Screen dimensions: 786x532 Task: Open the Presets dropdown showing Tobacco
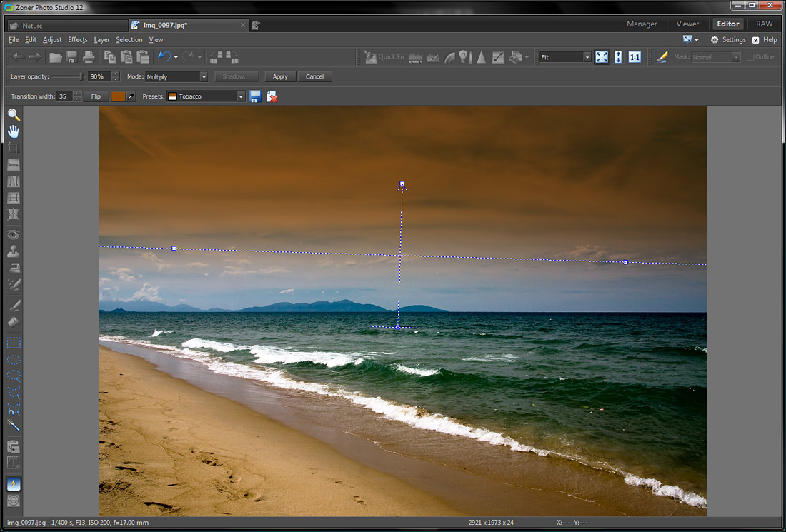[207, 95]
